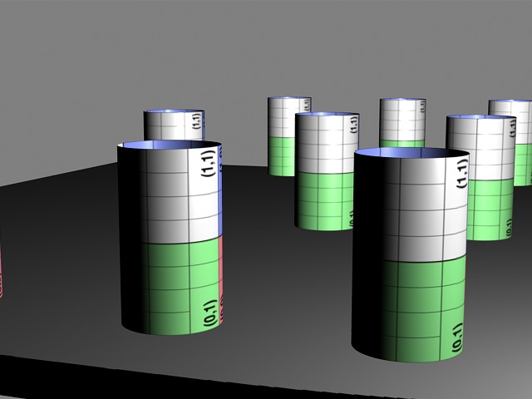Image resolution: width=532 pixels, height=399 pixels.
Task: Click the small cylinder behind the front-left cylinder
Action: pos(173,125)
